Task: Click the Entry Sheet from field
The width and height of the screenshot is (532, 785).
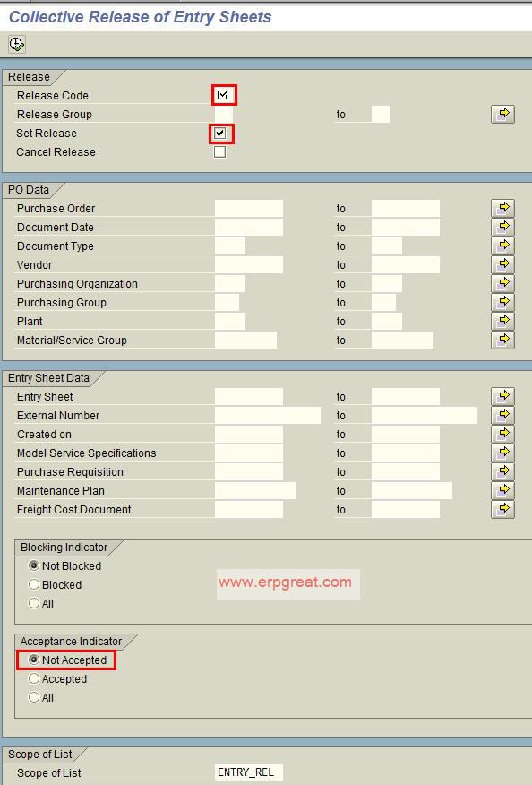Action: tap(249, 396)
